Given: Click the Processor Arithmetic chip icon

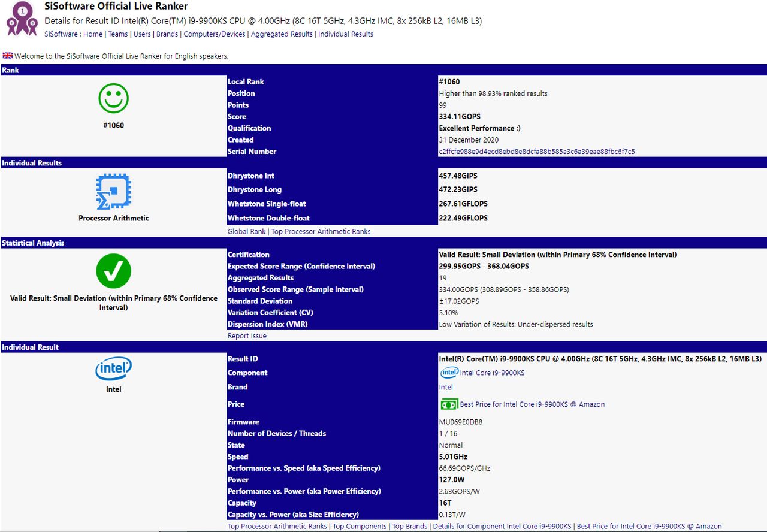Looking at the screenshot, I should click(114, 192).
